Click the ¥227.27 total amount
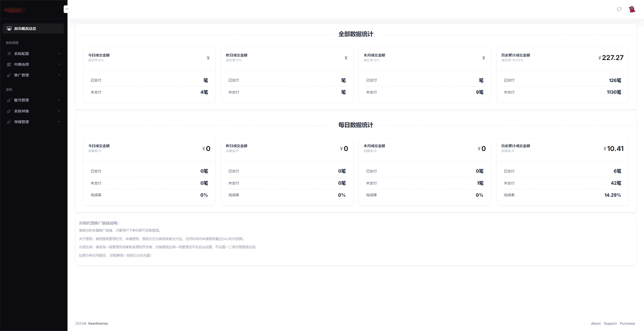 pos(611,58)
